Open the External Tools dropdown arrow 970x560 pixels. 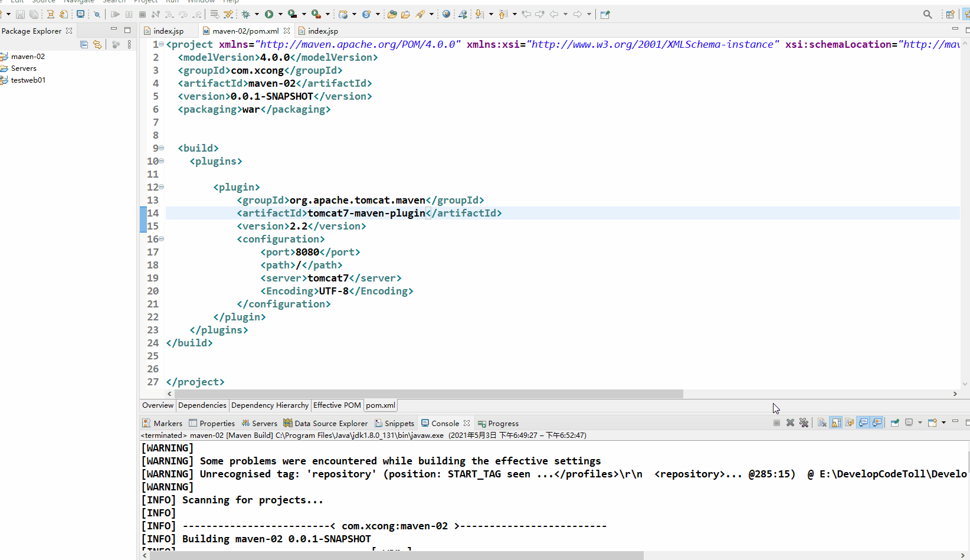(327, 14)
